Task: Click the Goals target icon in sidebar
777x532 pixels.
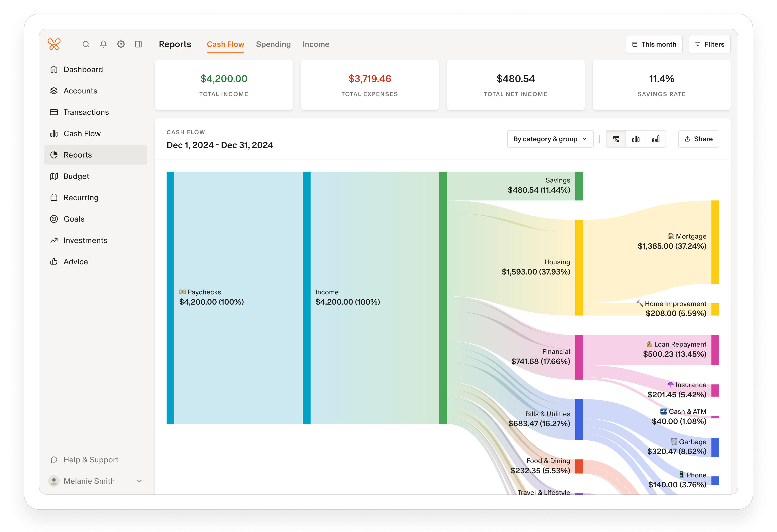Action: [x=54, y=219]
